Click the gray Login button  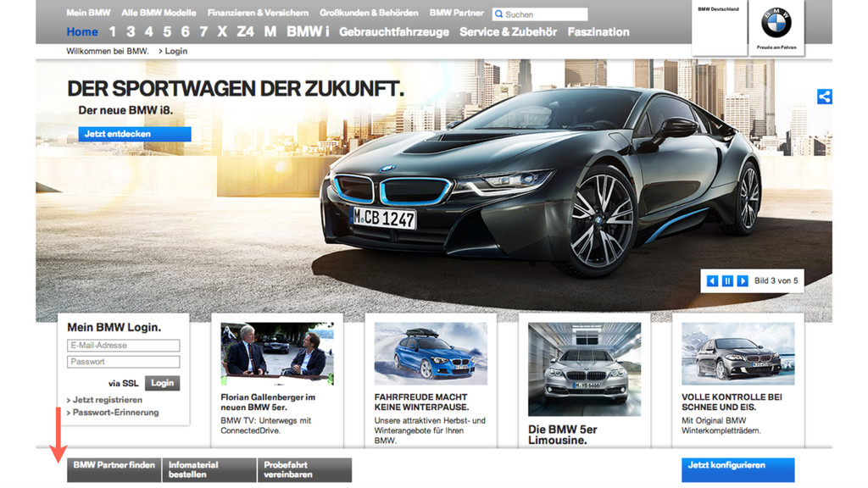pyautogui.click(x=162, y=383)
